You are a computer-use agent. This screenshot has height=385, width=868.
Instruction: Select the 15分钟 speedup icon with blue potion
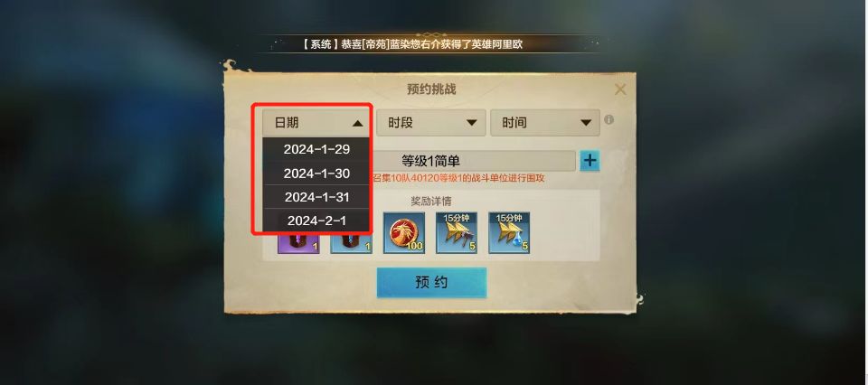(509, 233)
